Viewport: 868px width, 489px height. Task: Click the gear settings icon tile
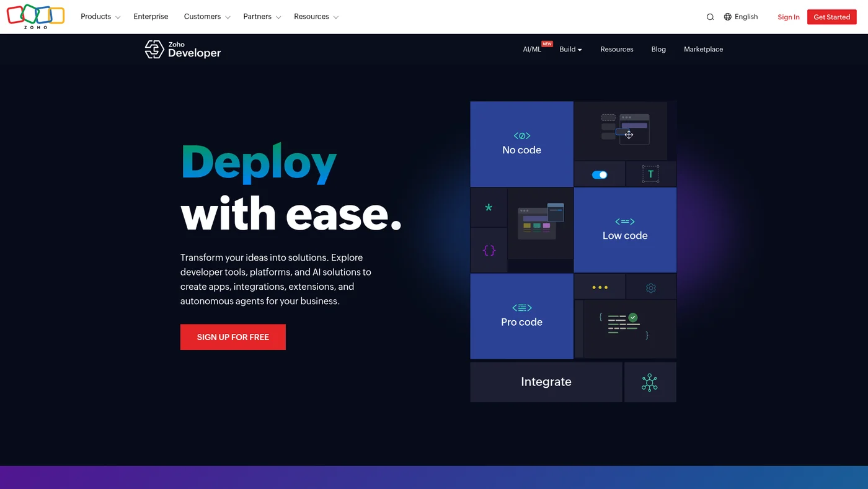pos(651,288)
